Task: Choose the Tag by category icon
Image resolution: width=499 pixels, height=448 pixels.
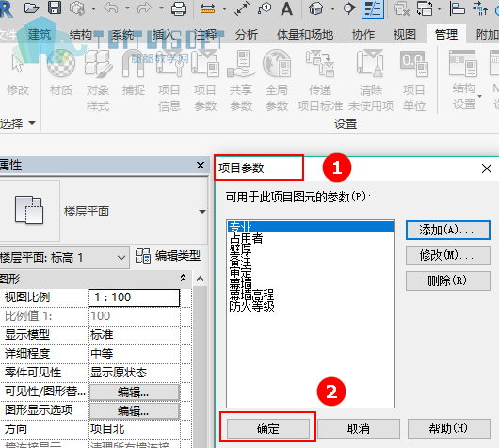Action: point(265,8)
